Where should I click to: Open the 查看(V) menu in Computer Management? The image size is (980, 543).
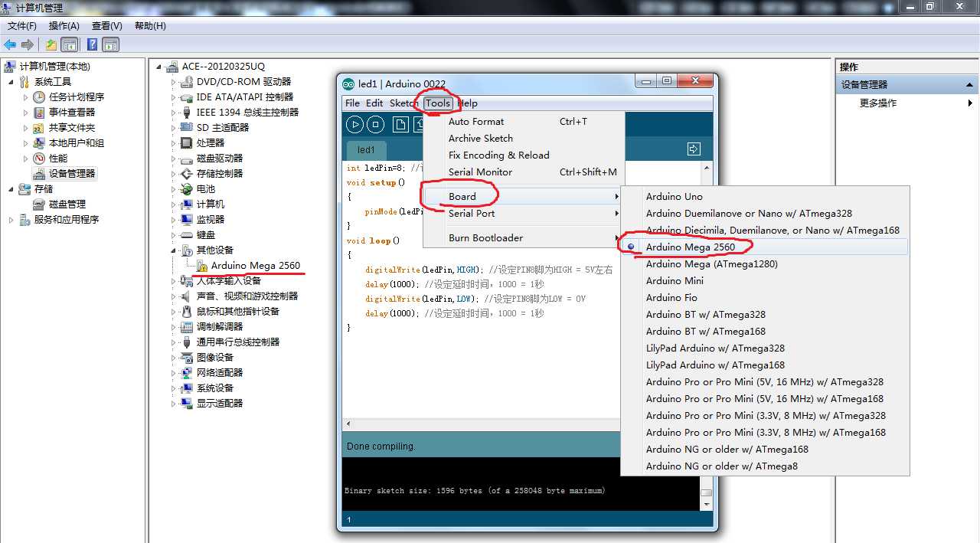(107, 26)
